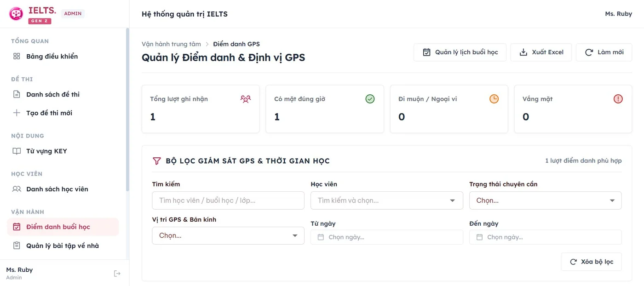Click the orange clock icon on Đi muộn card
This screenshot has width=644, height=286.
pyautogui.click(x=494, y=99)
